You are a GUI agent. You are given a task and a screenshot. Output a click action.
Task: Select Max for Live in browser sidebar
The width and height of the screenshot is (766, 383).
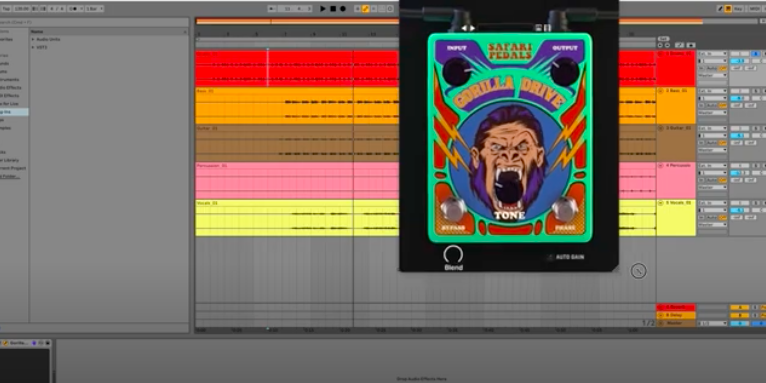coord(10,104)
